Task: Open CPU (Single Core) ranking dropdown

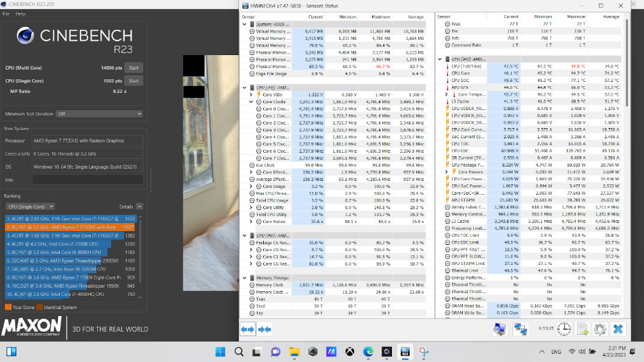Action: 30,206
